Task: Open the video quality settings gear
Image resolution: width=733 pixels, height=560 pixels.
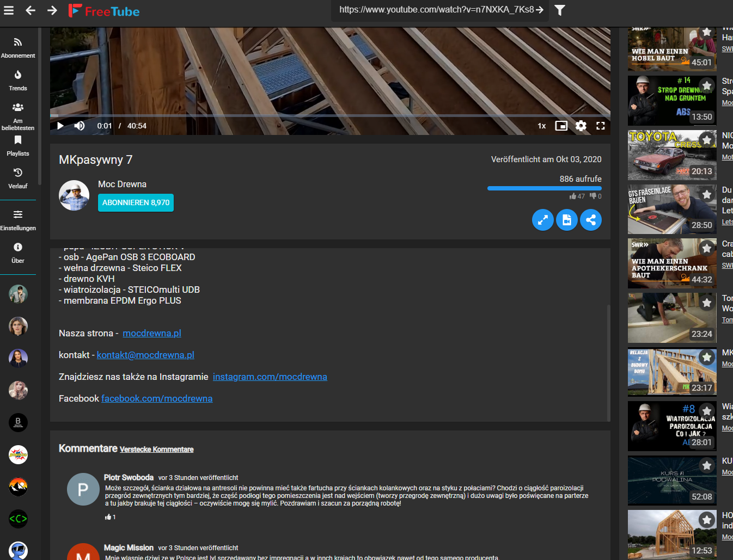Action: click(581, 126)
